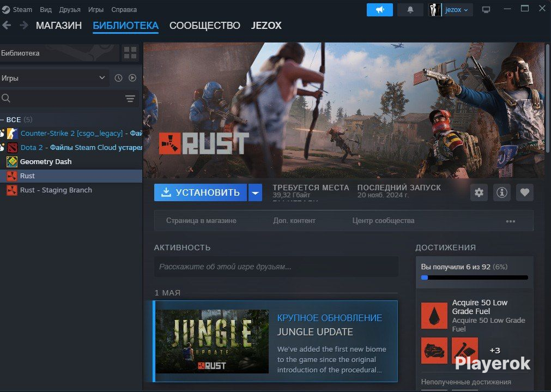Open Центр сообщества link

383,221
